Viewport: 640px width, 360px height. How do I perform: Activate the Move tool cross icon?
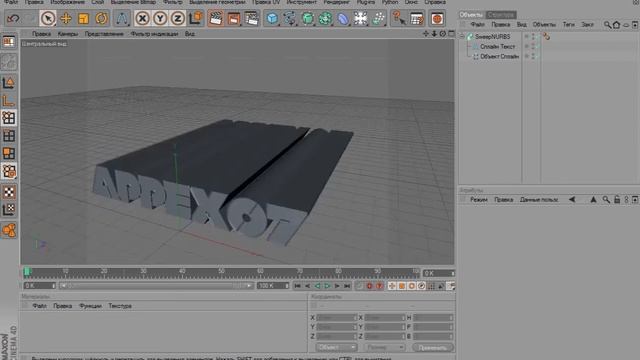point(66,18)
